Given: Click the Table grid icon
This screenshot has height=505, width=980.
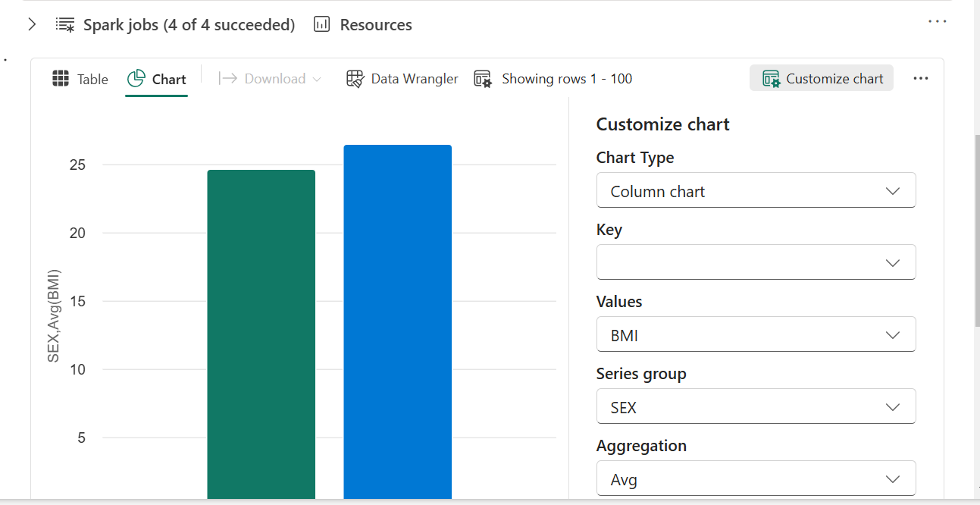Looking at the screenshot, I should [x=61, y=79].
